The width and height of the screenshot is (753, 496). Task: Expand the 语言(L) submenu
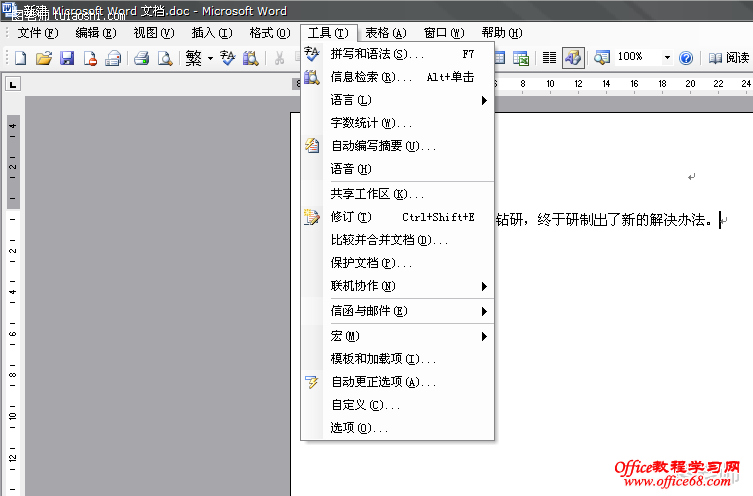click(x=398, y=100)
